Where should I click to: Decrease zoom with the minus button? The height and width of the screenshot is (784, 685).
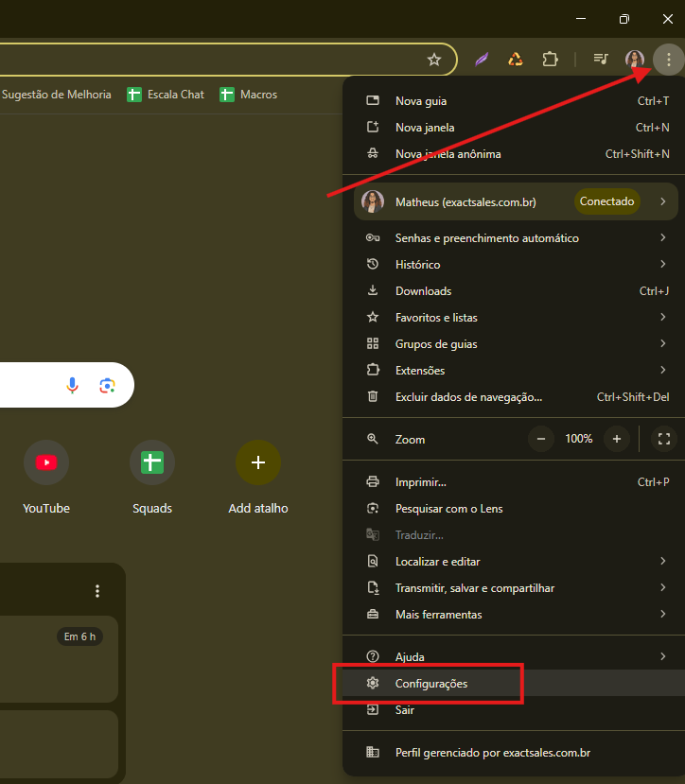coord(541,439)
